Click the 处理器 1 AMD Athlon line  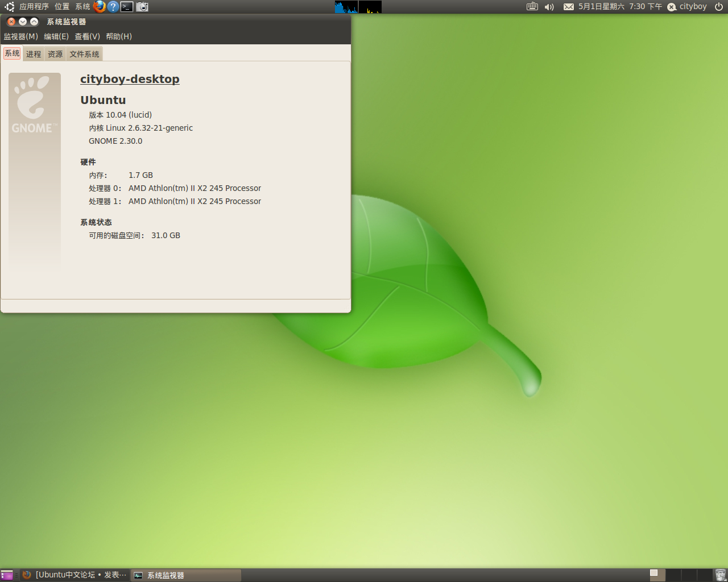(175, 201)
